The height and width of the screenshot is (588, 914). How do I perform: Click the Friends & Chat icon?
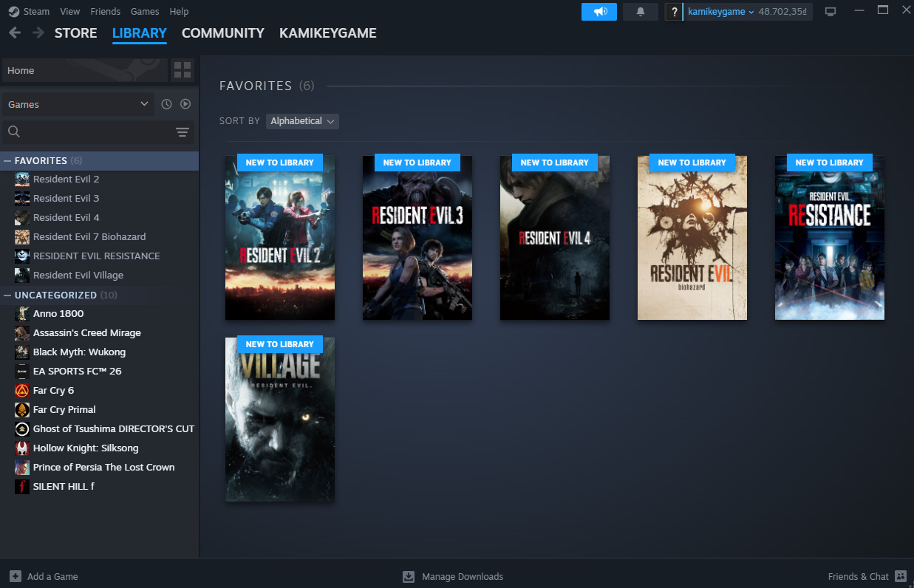click(900, 576)
